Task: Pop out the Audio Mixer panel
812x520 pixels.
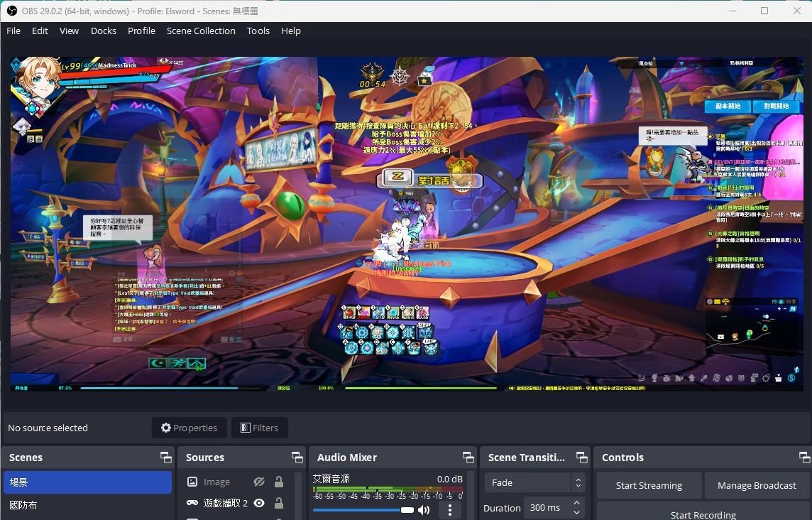Action: [x=468, y=457]
